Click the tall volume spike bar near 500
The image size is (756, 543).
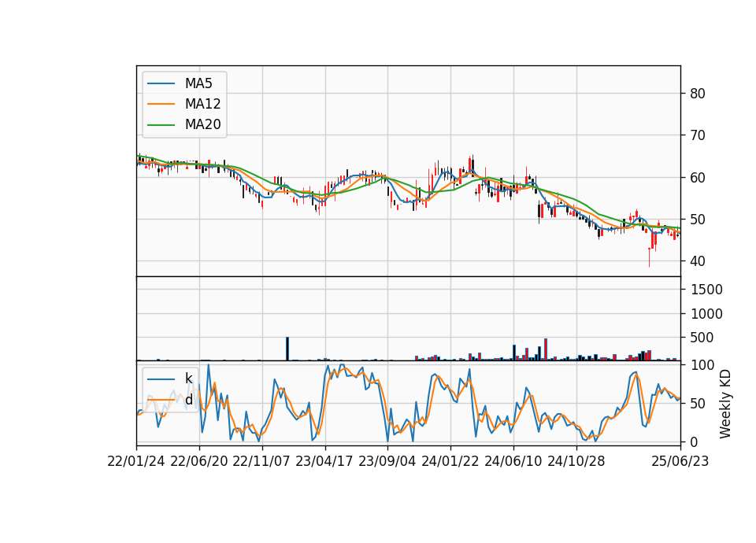tap(288, 349)
